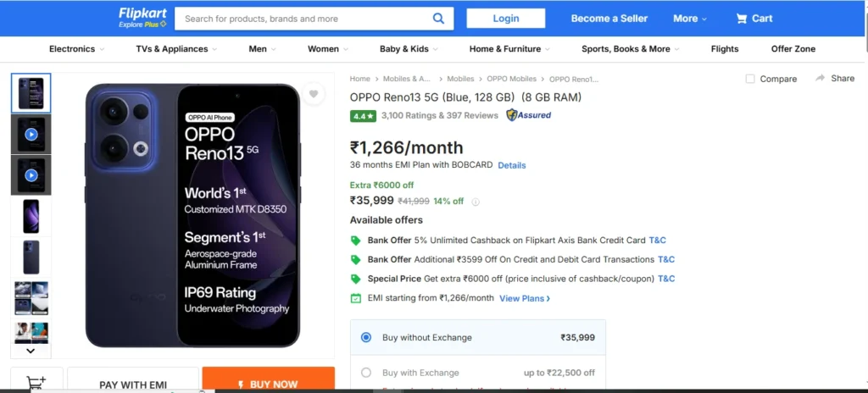This screenshot has height=393, width=868.
Task: Open the Offer Zone menu item
Action: point(793,49)
